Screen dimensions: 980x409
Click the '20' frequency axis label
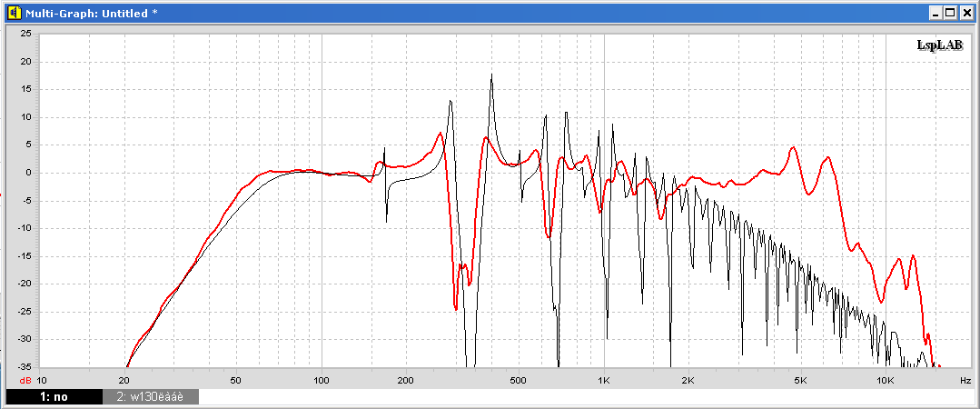124,380
